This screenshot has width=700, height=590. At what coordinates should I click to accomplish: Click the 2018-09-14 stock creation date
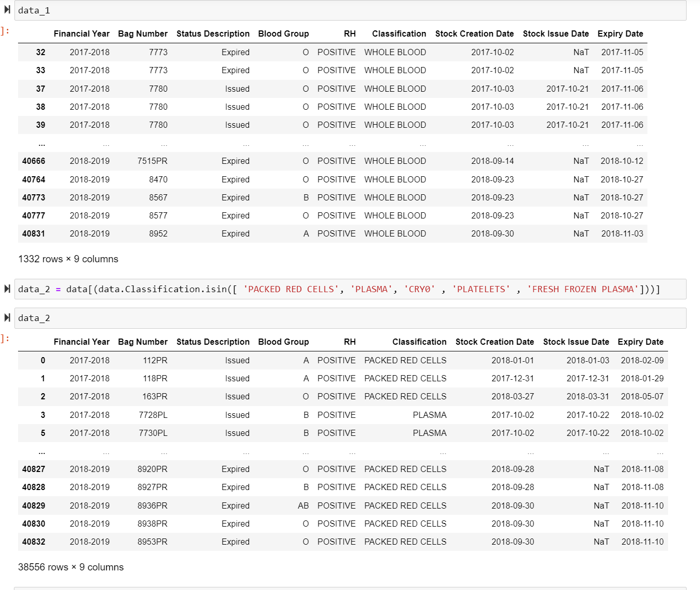(492, 161)
